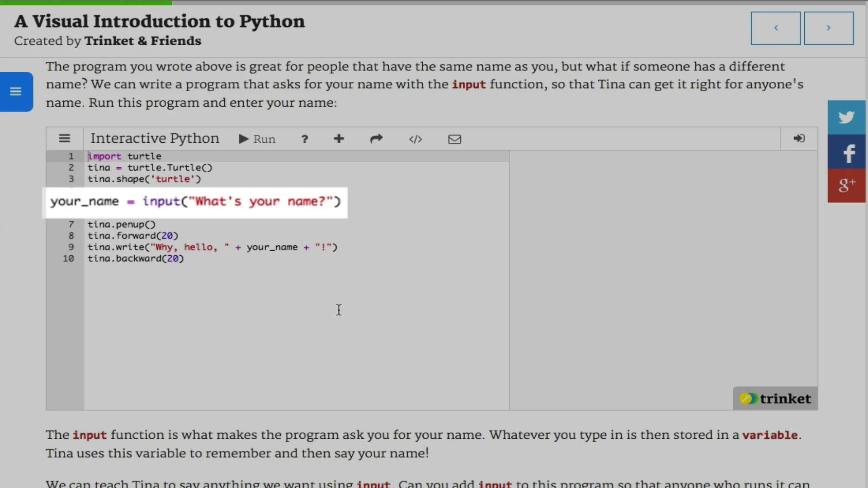Share on Google Plus
Image resolution: width=868 pixels, height=488 pixels.
pyautogui.click(x=846, y=186)
